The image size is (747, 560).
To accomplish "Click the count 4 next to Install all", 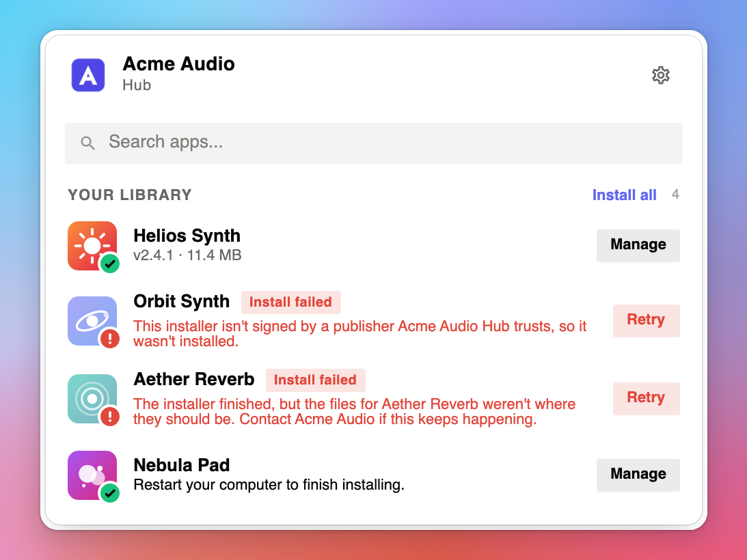I will pyautogui.click(x=675, y=194).
